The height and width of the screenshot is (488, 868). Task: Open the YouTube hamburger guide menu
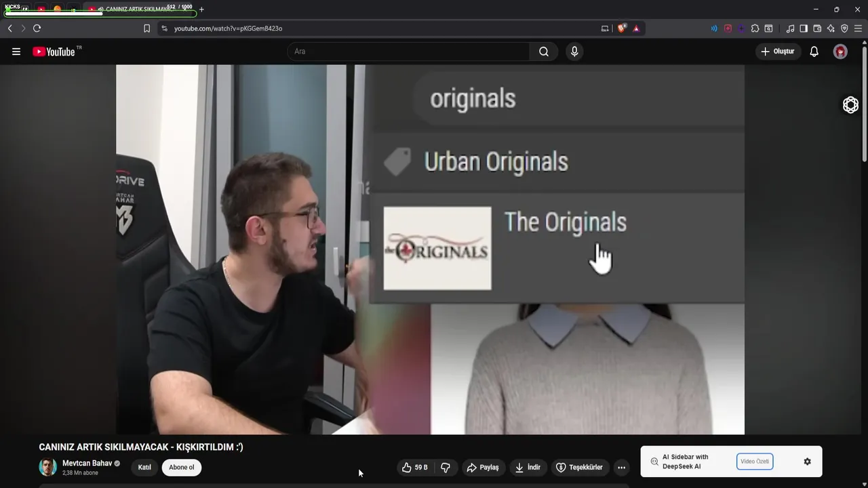click(16, 52)
